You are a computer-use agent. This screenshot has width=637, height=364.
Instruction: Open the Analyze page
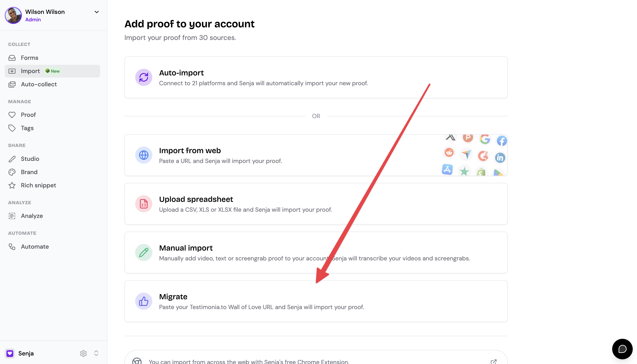52,216
